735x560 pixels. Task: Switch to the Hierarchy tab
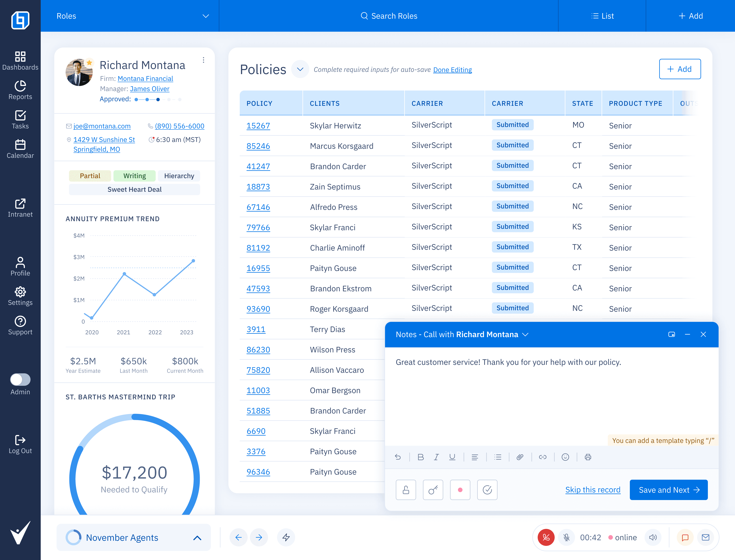(179, 176)
